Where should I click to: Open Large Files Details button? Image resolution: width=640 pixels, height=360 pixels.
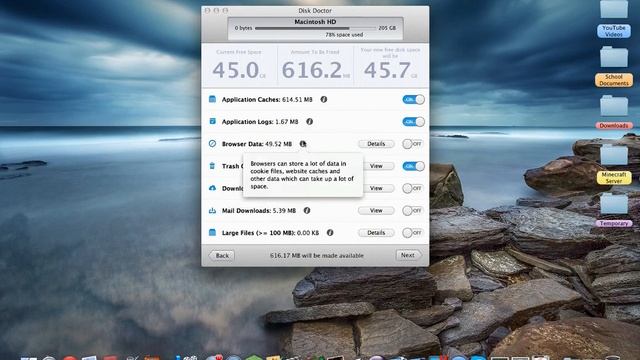pos(376,233)
